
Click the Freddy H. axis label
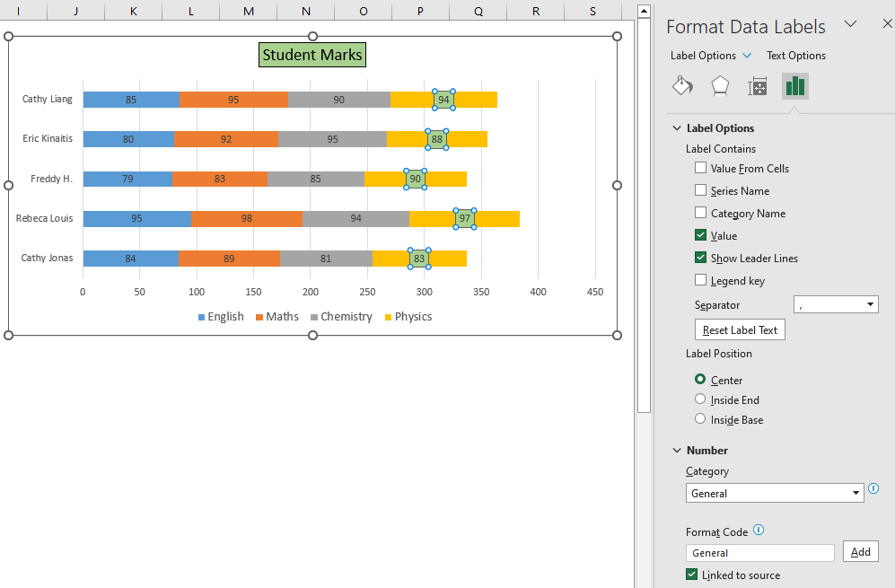(51, 179)
